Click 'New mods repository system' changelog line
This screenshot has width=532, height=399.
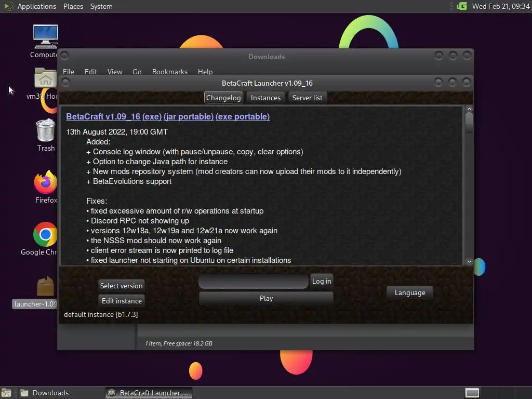click(244, 171)
